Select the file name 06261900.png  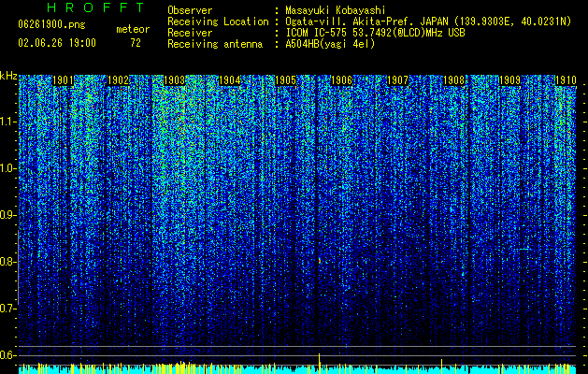click(x=51, y=24)
